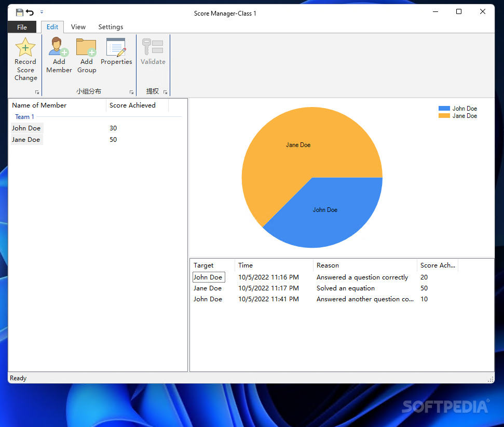Image resolution: width=504 pixels, height=427 pixels.
Task: Switch to the Settings ribbon tab
Action: [x=111, y=27]
